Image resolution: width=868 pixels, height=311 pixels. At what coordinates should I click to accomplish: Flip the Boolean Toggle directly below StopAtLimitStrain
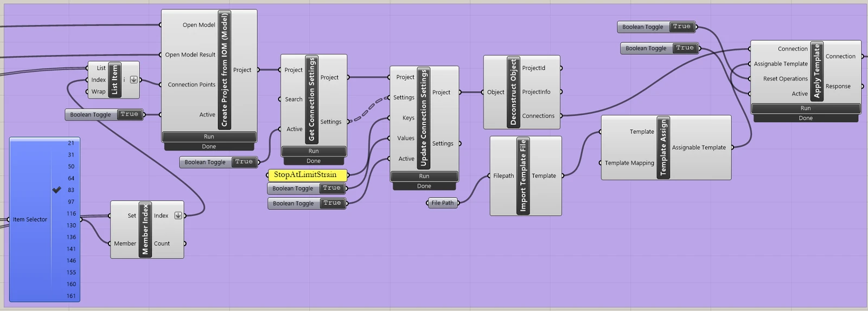[332, 188]
